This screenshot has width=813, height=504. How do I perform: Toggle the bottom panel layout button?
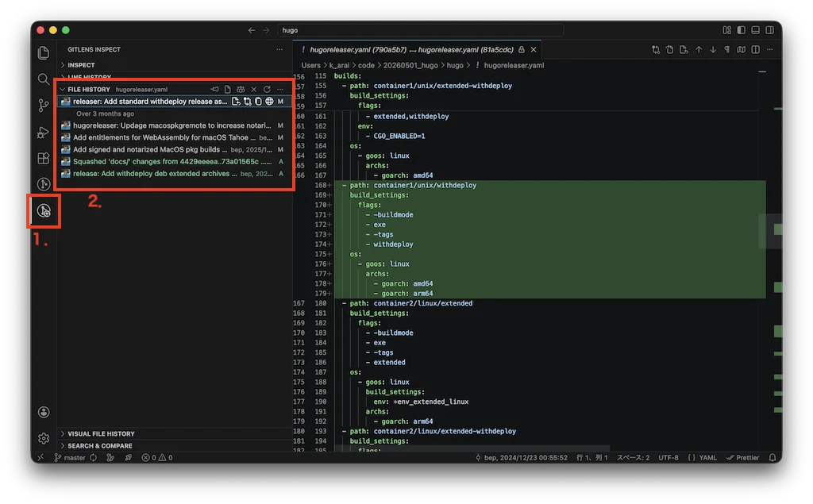coord(756,30)
